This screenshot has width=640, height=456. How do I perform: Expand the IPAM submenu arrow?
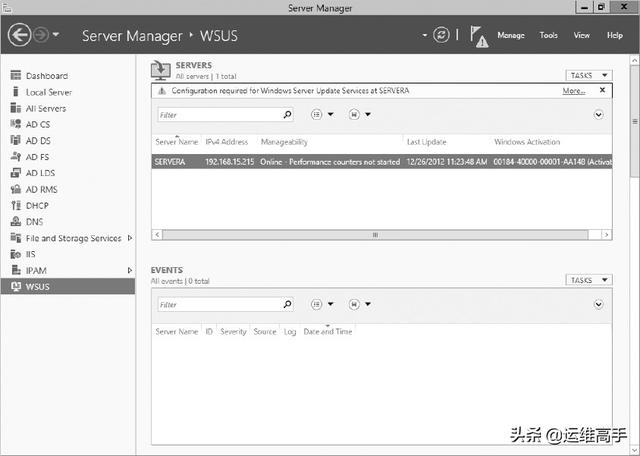click(x=130, y=270)
